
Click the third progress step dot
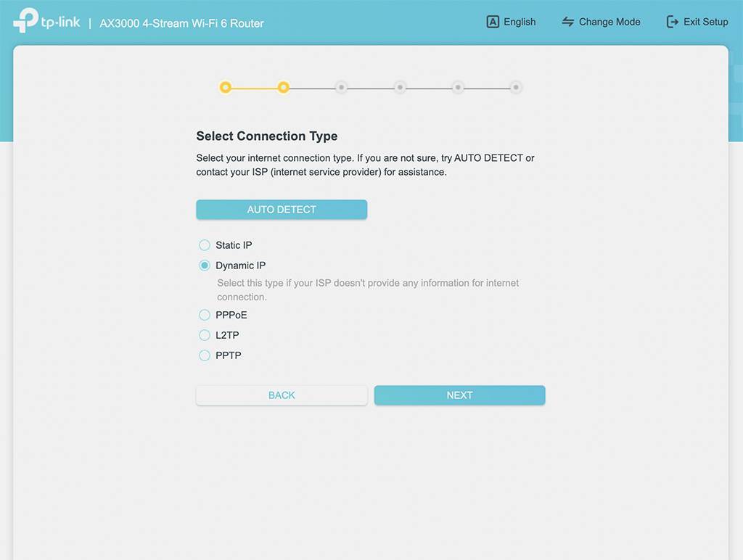pyautogui.click(x=342, y=88)
